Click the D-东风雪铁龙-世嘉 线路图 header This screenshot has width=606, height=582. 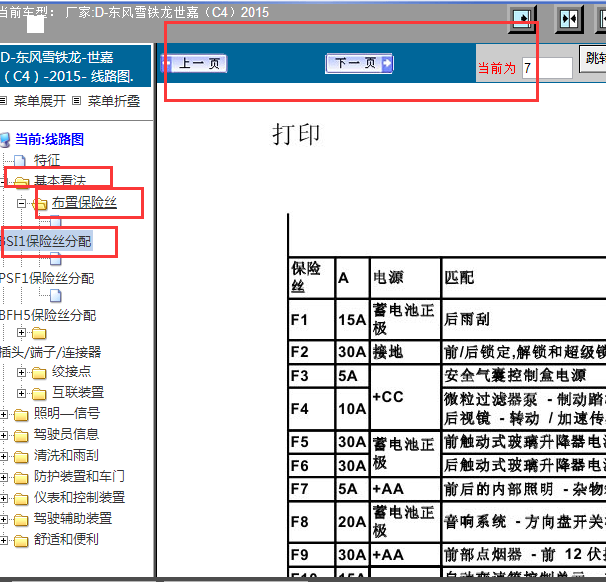click(x=75, y=66)
